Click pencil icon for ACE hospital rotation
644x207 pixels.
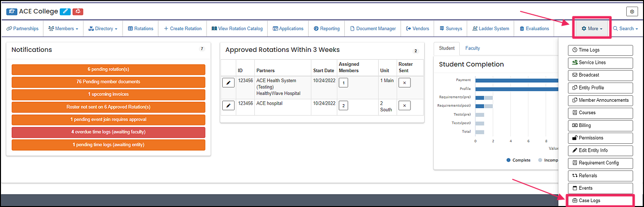(227, 105)
